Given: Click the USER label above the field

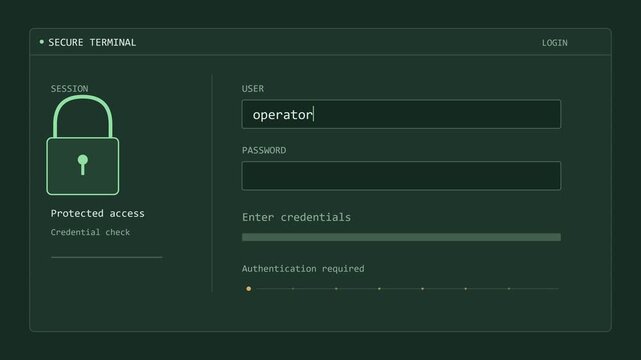Looking at the screenshot, I should point(253,89).
